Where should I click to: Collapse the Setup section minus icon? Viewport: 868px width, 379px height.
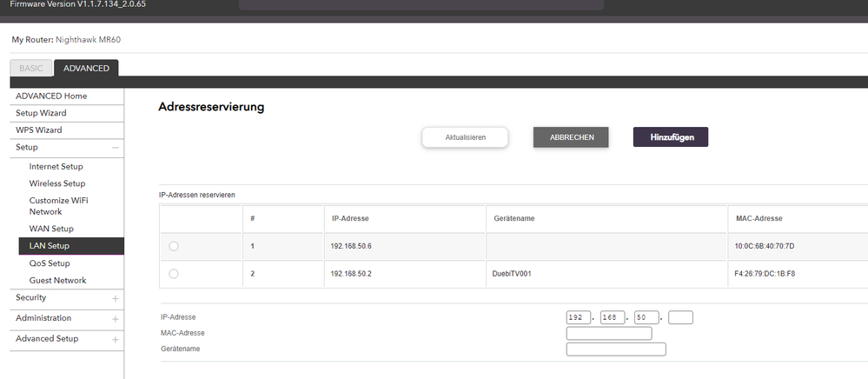116,148
